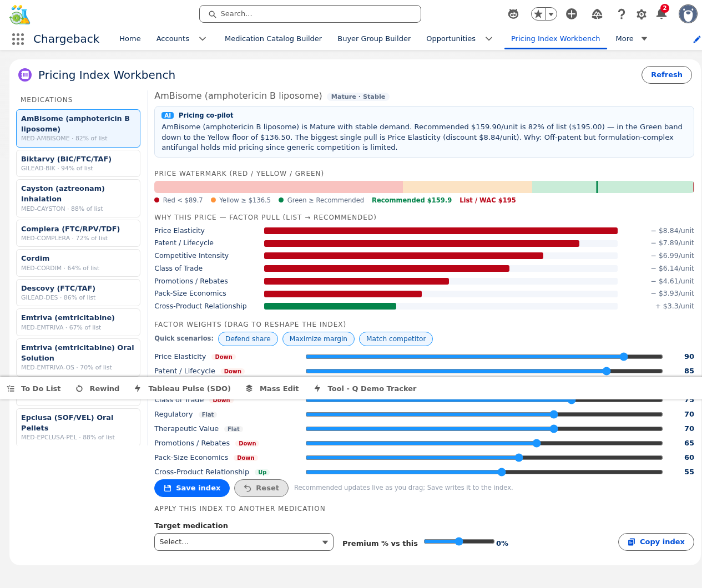Image resolution: width=702 pixels, height=588 pixels.
Task: Open the To Do List utility item
Action: point(34,388)
